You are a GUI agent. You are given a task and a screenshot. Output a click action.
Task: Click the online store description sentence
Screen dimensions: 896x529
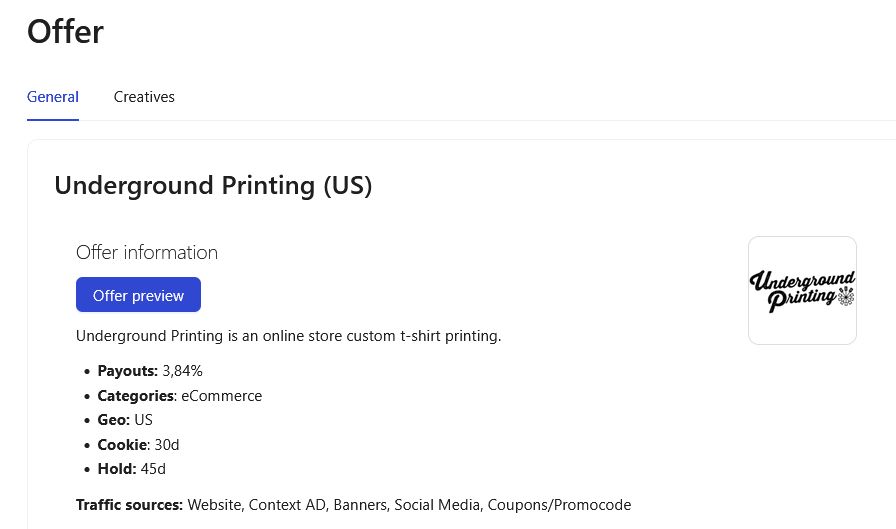click(289, 336)
